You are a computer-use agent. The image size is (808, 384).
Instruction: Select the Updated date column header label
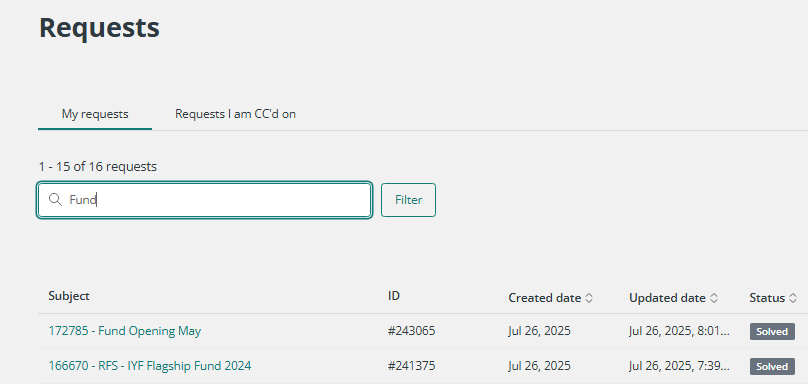tap(667, 298)
